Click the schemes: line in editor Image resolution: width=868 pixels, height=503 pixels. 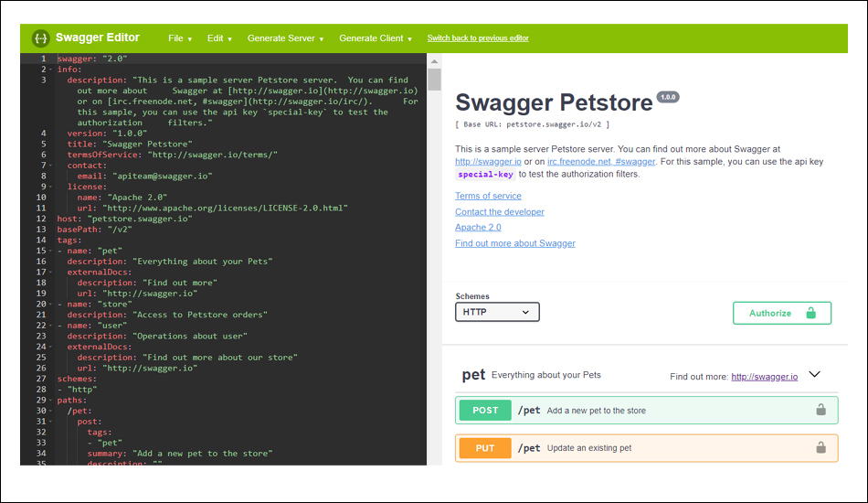(77, 379)
